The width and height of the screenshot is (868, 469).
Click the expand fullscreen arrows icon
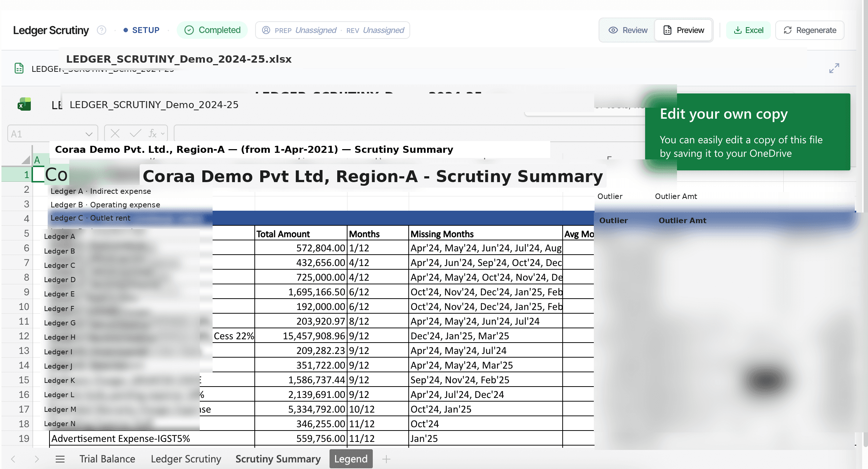pyautogui.click(x=834, y=68)
